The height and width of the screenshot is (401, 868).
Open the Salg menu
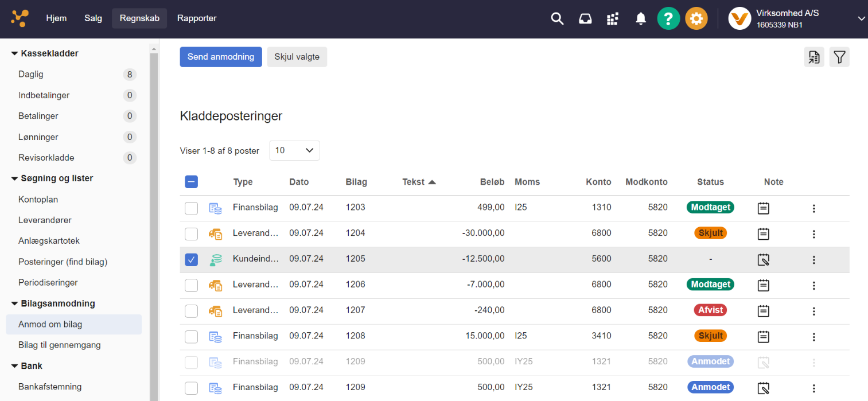93,18
